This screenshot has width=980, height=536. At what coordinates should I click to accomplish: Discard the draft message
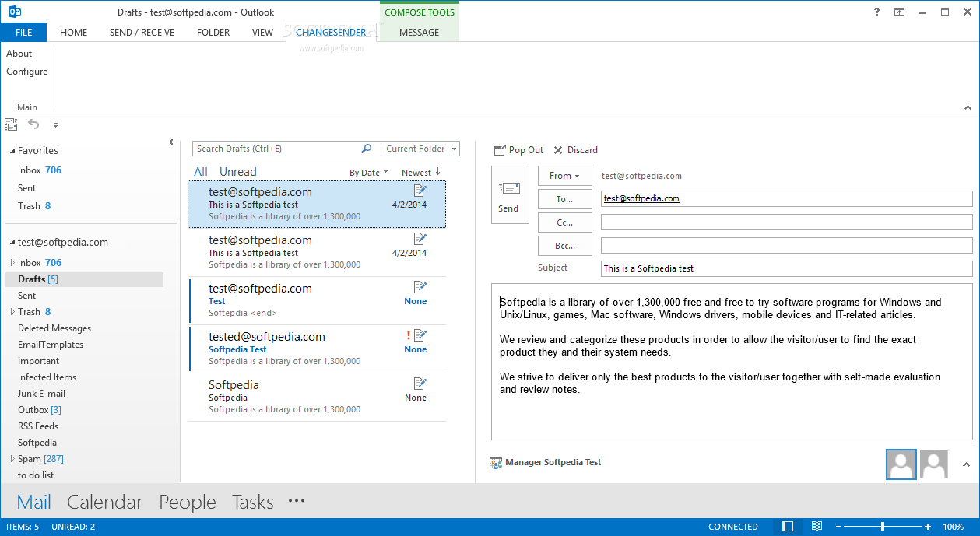(575, 150)
